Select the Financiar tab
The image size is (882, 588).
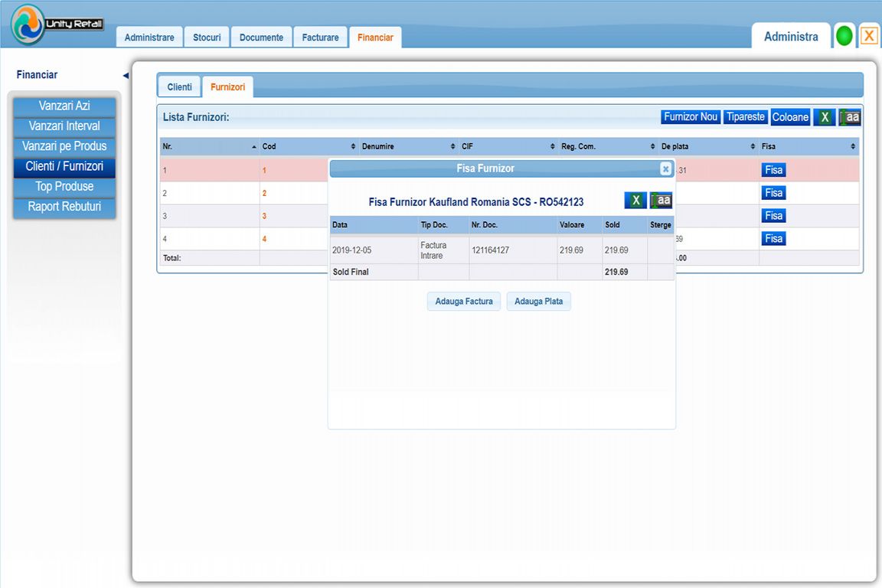click(x=375, y=38)
